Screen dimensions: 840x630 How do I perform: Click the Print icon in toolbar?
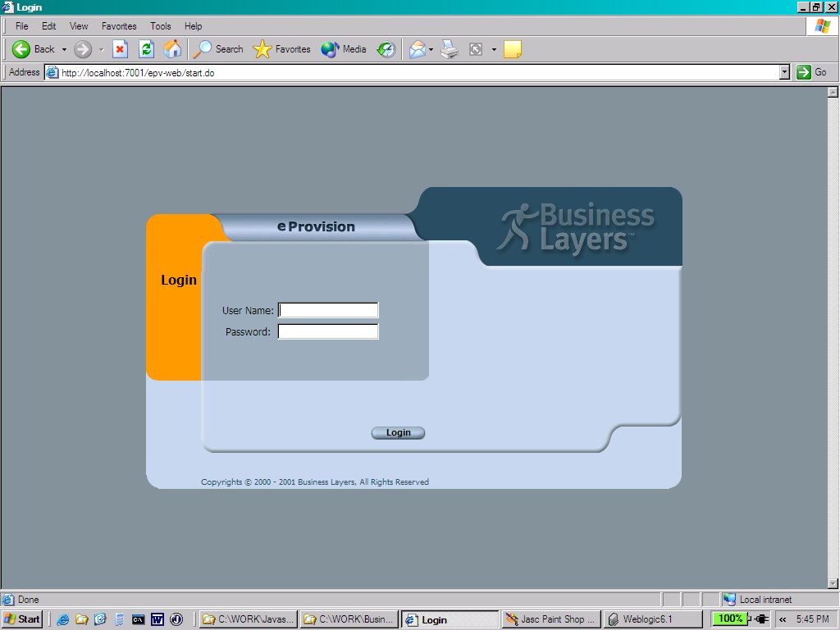click(x=449, y=49)
